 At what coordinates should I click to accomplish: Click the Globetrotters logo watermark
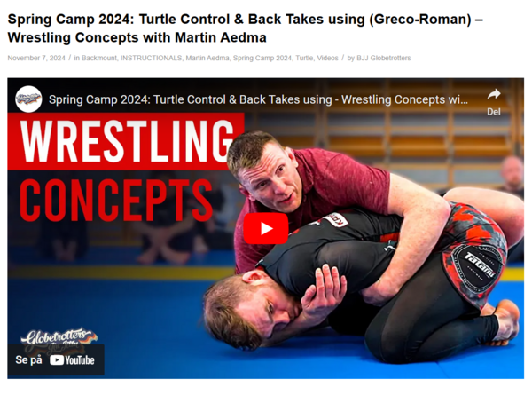point(59,337)
